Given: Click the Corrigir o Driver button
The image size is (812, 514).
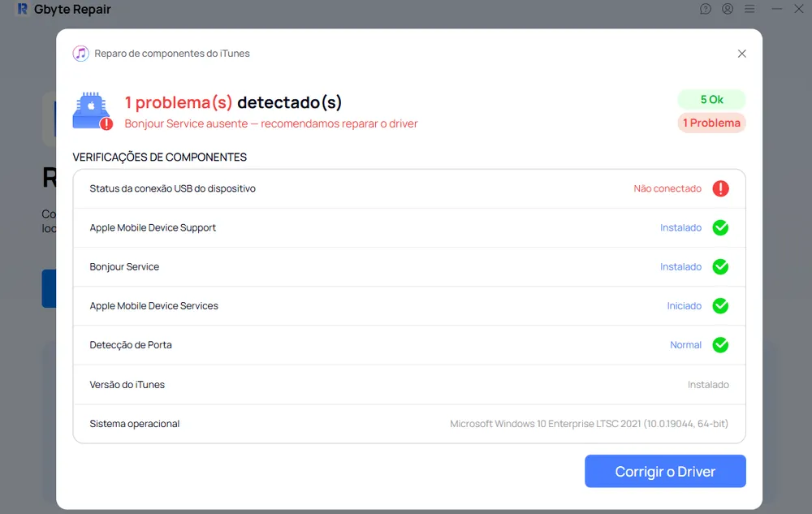Looking at the screenshot, I should (665, 471).
